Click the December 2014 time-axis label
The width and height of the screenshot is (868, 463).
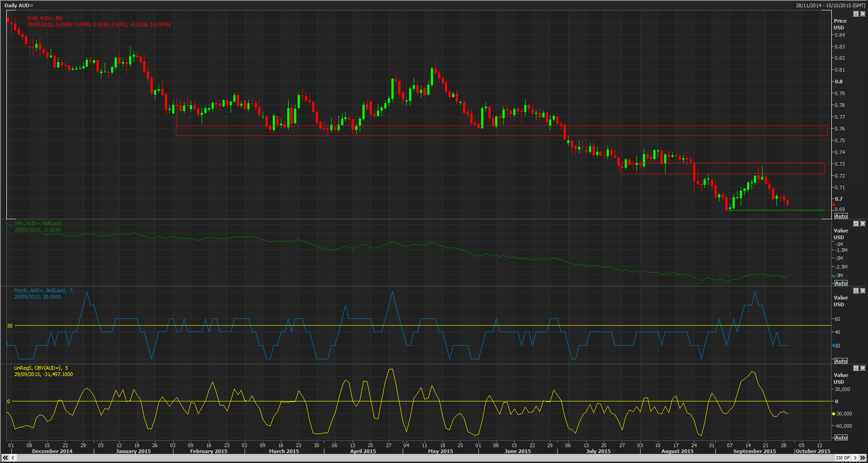click(x=52, y=451)
